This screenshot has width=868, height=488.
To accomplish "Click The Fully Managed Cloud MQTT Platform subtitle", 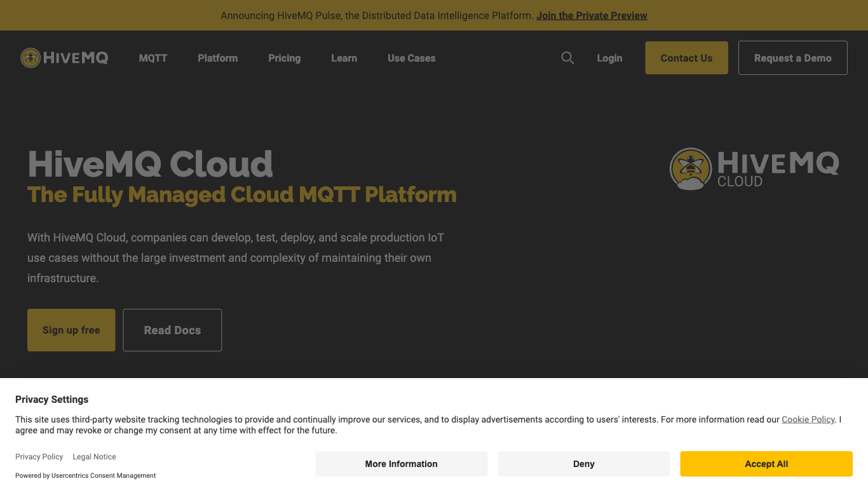I will click(242, 194).
